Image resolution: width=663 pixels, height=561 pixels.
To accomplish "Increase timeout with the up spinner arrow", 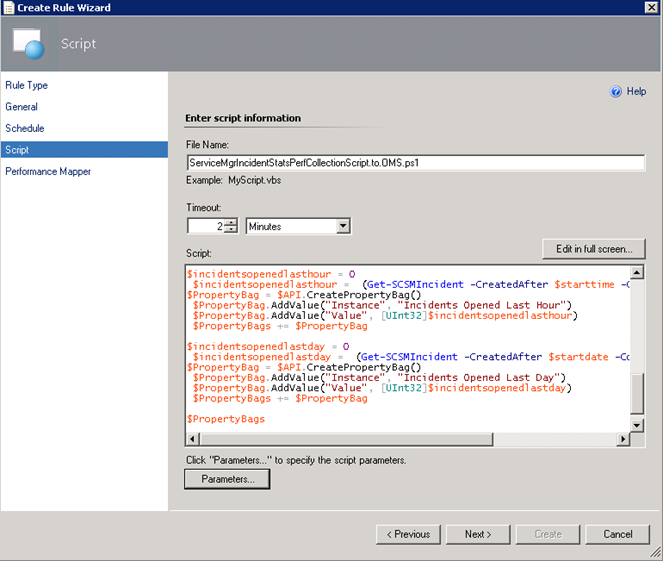I will click(231, 222).
